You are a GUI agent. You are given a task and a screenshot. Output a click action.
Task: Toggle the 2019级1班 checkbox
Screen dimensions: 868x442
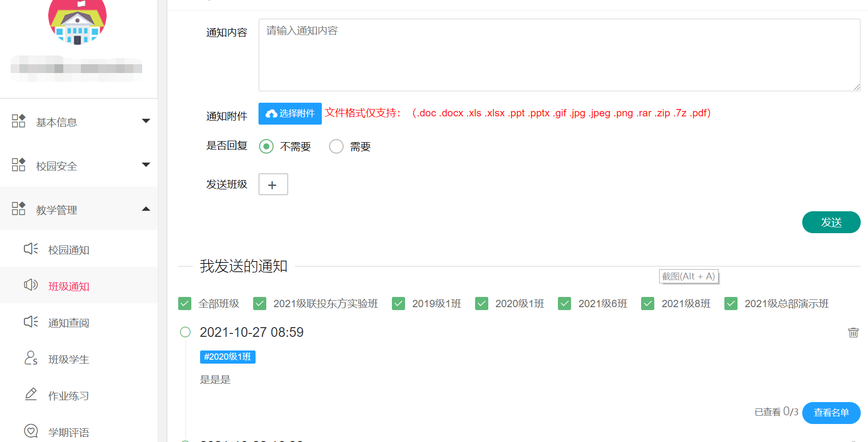398,304
